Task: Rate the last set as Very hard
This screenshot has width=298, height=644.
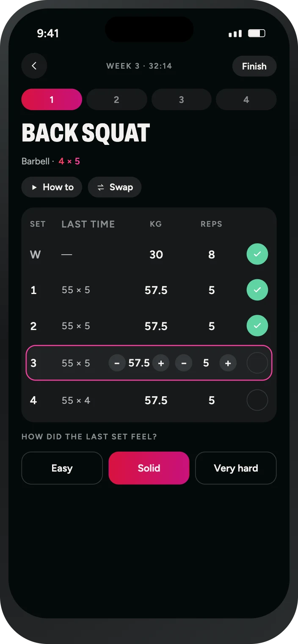Action: pyautogui.click(x=236, y=468)
